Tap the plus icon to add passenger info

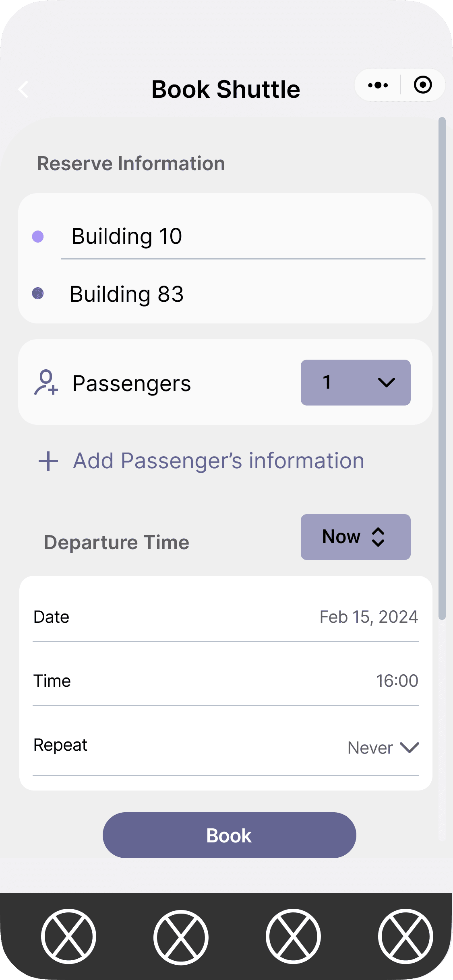pyautogui.click(x=48, y=461)
